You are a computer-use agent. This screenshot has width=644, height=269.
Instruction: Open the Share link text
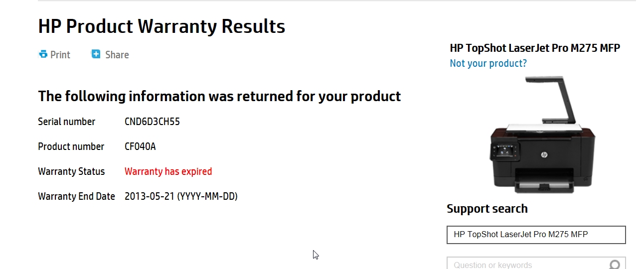click(117, 55)
